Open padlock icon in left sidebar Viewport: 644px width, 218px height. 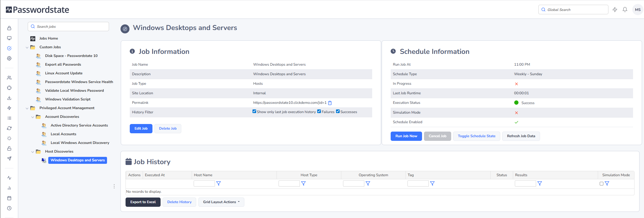[9, 28]
